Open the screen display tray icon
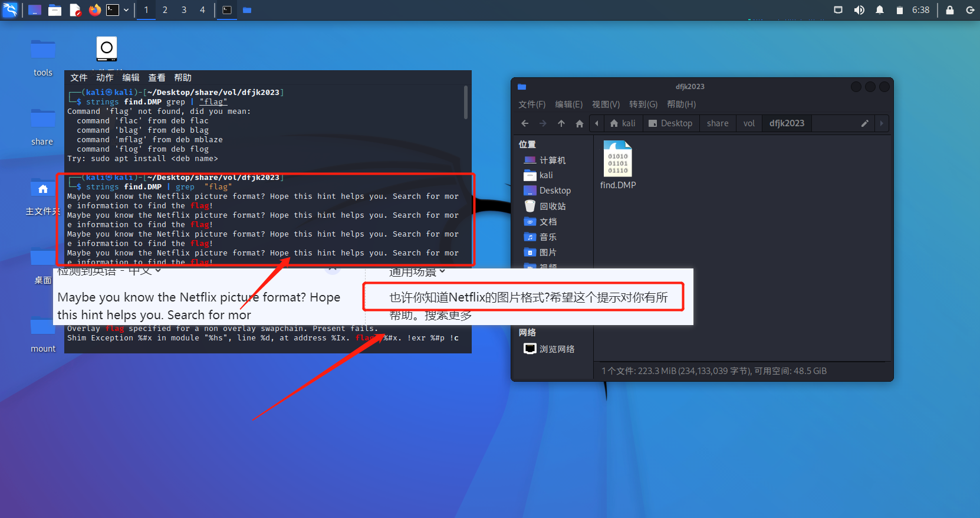The image size is (980, 518). click(x=838, y=10)
